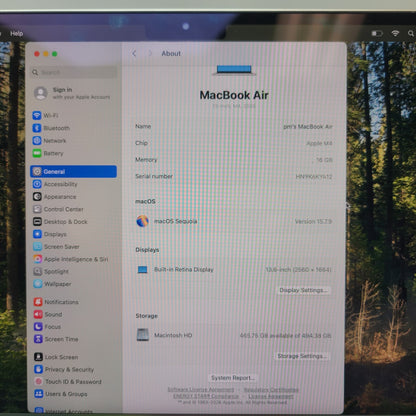
Task: Click the Storage Settings button
Action: tap(302, 356)
